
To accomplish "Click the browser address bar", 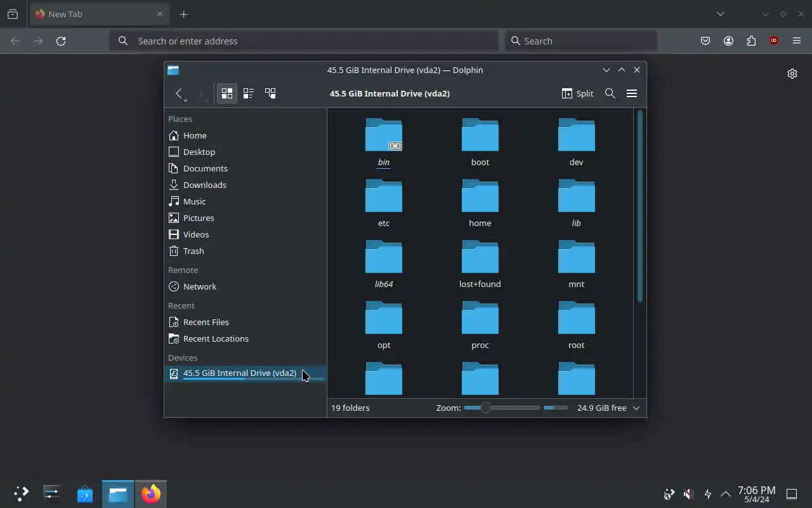I will point(304,41).
